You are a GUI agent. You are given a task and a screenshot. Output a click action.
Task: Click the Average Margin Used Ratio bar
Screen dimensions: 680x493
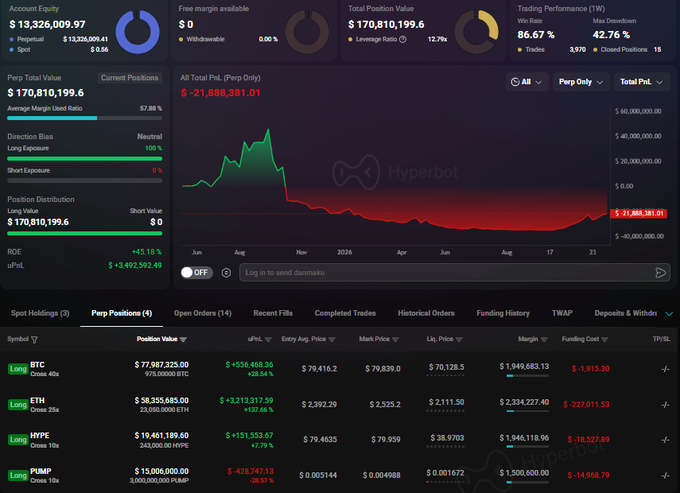(85, 118)
